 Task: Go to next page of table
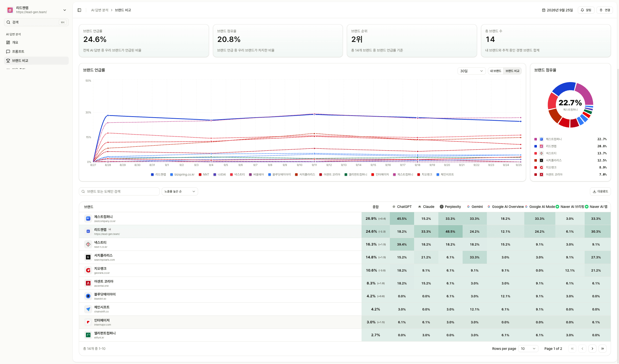pyautogui.click(x=592, y=349)
